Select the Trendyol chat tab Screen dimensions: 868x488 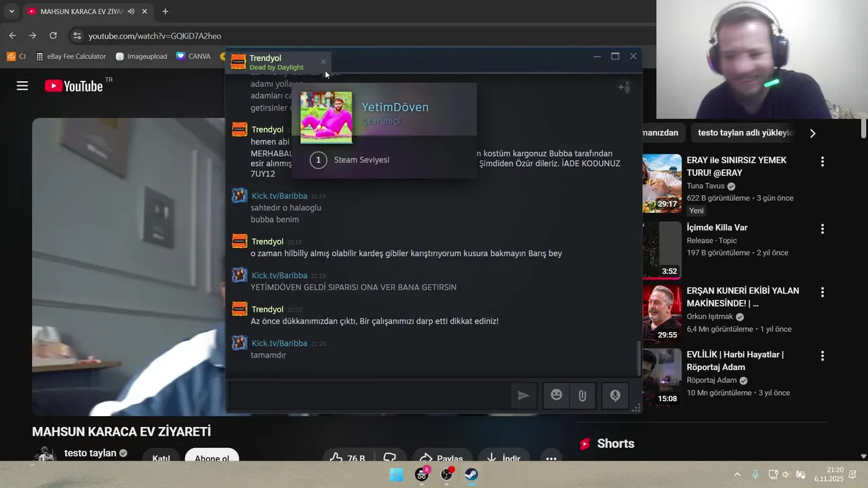click(278, 62)
